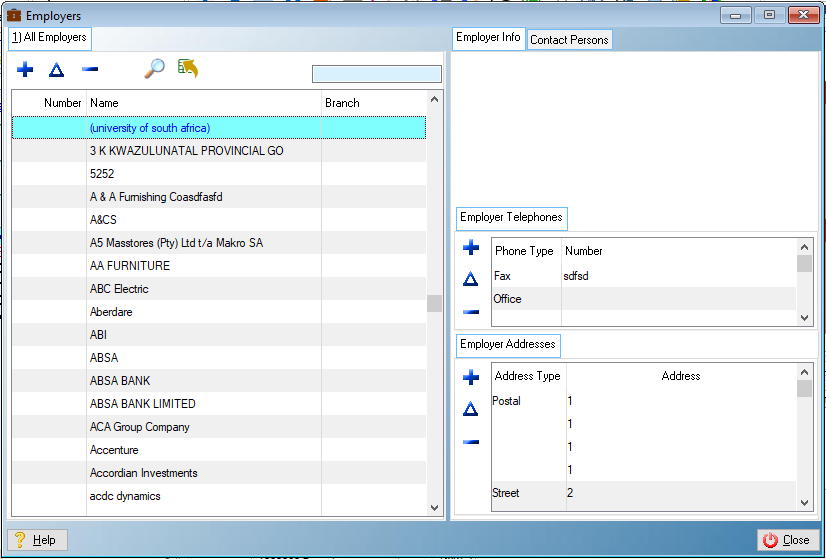Add a new employer telephone
Image resolution: width=826 pixels, height=559 pixels.
coord(472,249)
